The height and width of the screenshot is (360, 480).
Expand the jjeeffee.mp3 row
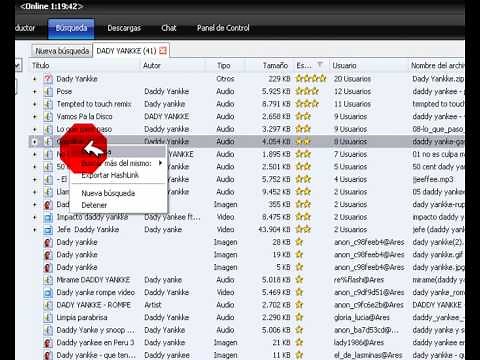pyautogui.click(x=35, y=179)
